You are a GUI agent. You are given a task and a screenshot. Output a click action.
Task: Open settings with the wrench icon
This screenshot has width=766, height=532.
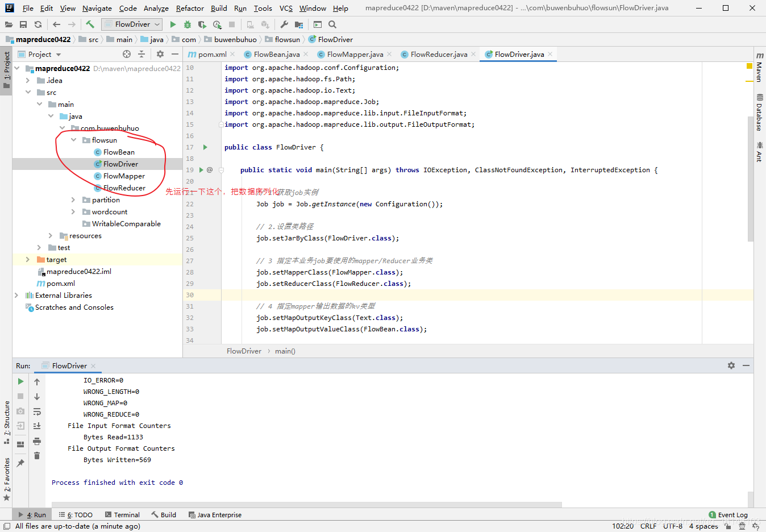point(284,24)
